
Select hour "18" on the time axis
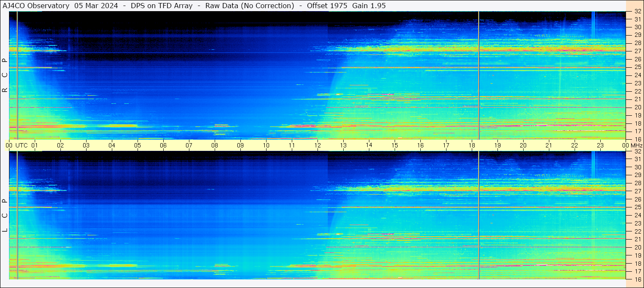472,145
